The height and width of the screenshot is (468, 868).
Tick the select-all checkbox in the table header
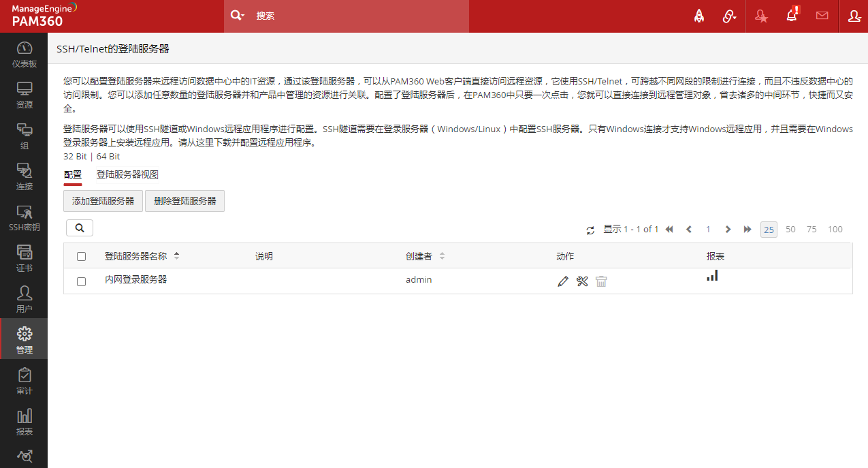tap(82, 257)
